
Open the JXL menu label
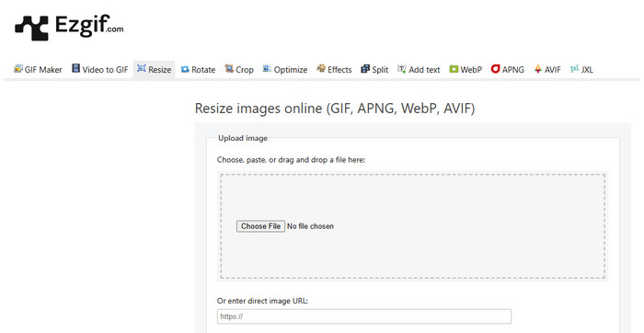587,70
